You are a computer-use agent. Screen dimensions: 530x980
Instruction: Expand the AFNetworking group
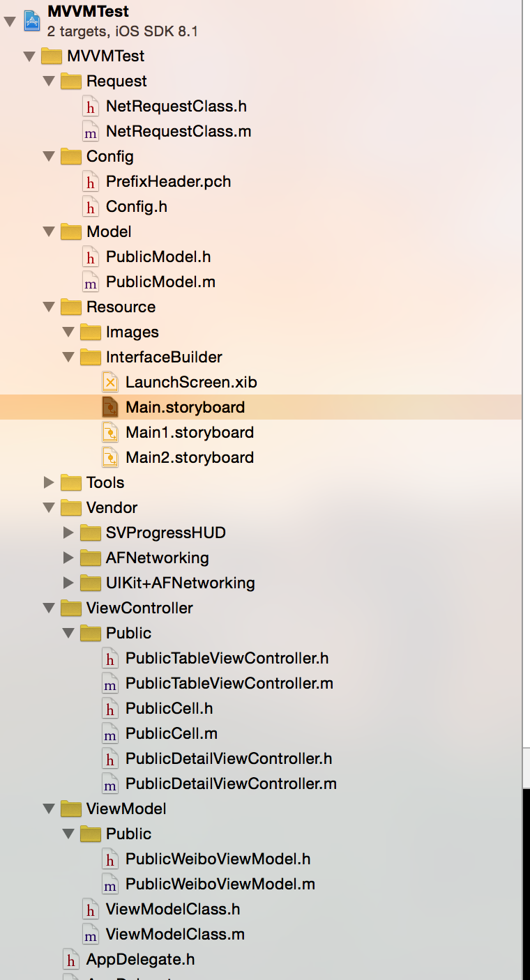coord(68,558)
